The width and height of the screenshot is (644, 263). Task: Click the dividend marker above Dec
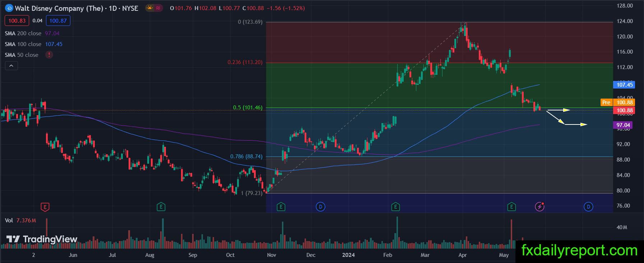click(x=320, y=207)
